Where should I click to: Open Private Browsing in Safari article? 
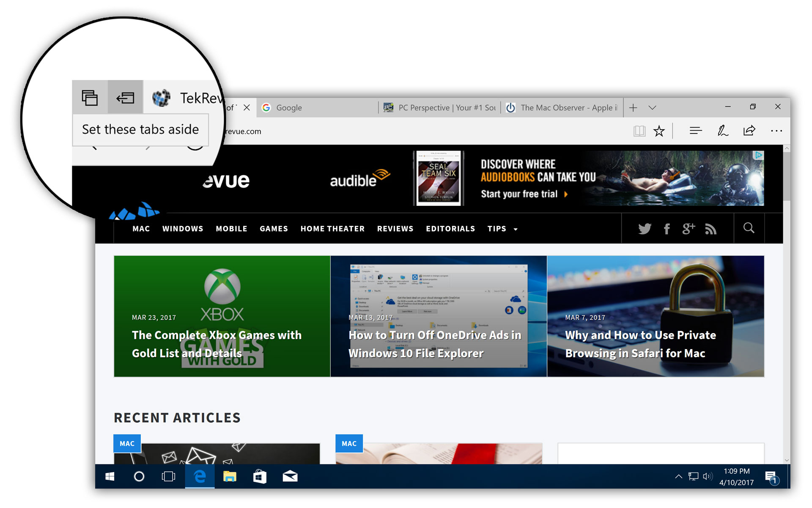pyautogui.click(x=656, y=316)
